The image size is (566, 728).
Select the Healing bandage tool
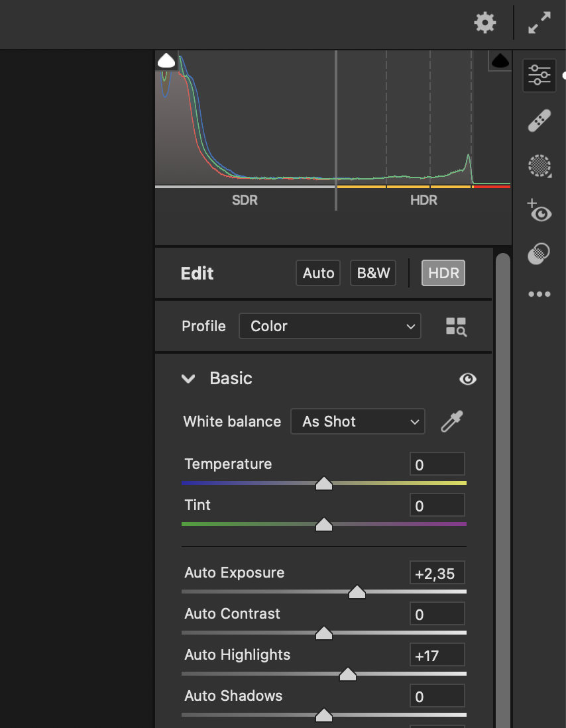coord(539,121)
